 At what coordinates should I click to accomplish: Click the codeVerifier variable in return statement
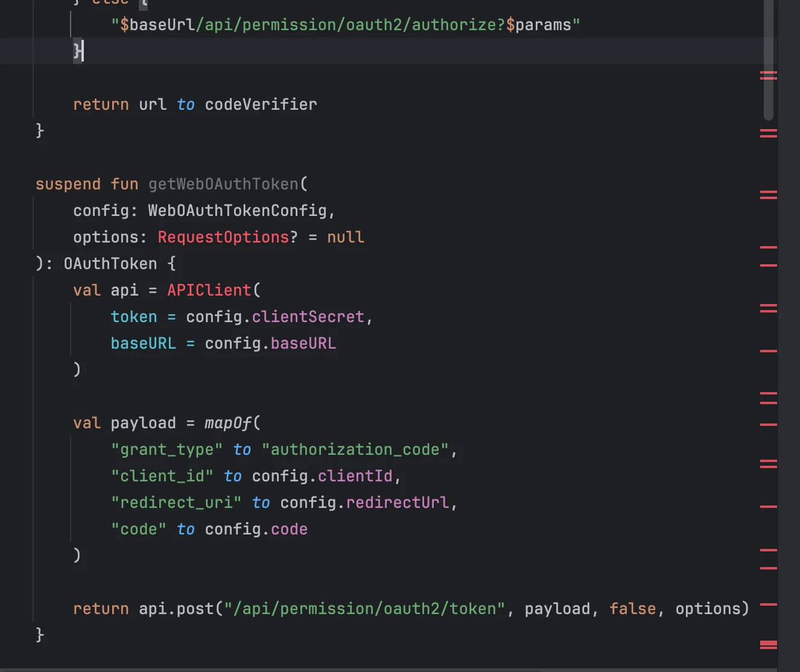(261, 104)
